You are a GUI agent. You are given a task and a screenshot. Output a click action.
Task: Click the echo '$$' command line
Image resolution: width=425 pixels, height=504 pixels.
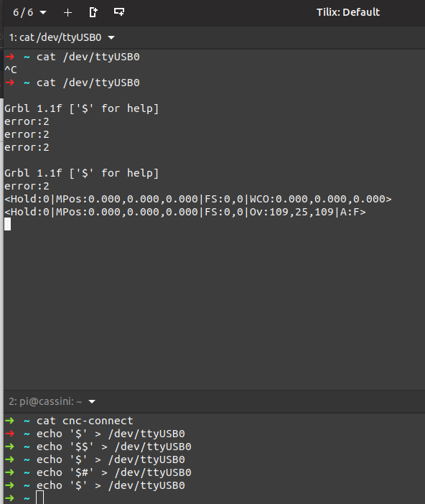tap(114, 447)
